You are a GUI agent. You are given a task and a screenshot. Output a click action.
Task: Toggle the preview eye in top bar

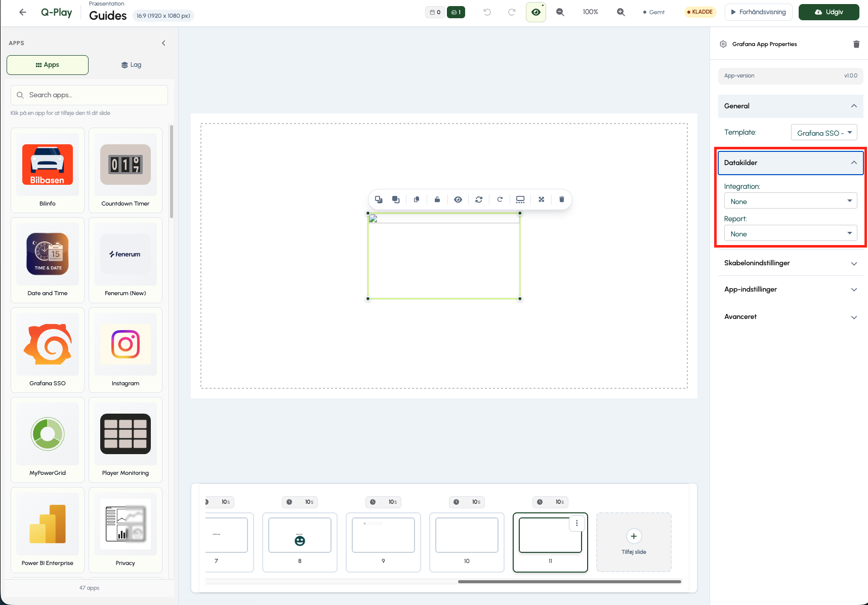pyautogui.click(x=536, y=12)
